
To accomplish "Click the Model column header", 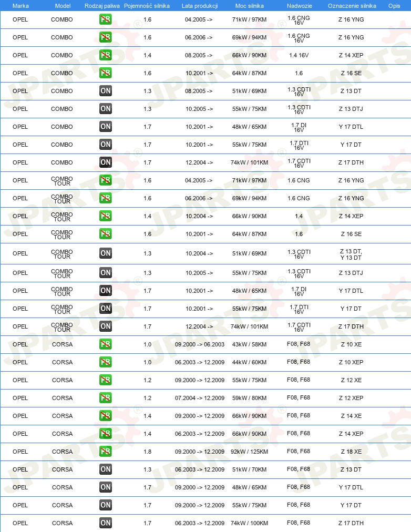I will [x=63, y=6].
